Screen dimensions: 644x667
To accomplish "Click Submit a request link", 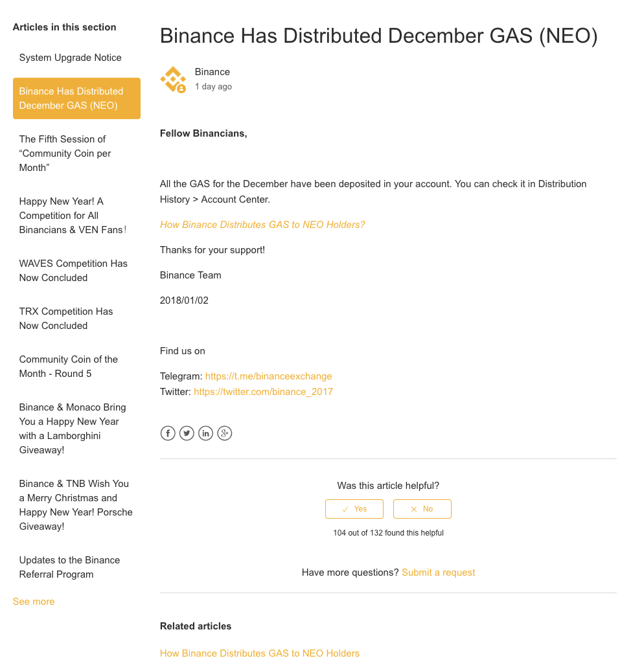I will click(x=439, y=572).
